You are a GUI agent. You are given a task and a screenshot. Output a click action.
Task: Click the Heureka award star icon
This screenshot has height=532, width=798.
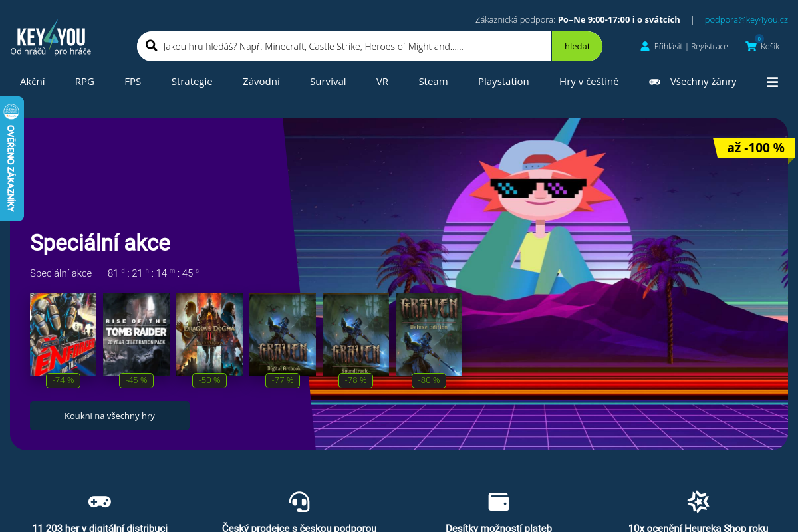tap(698, 501)
